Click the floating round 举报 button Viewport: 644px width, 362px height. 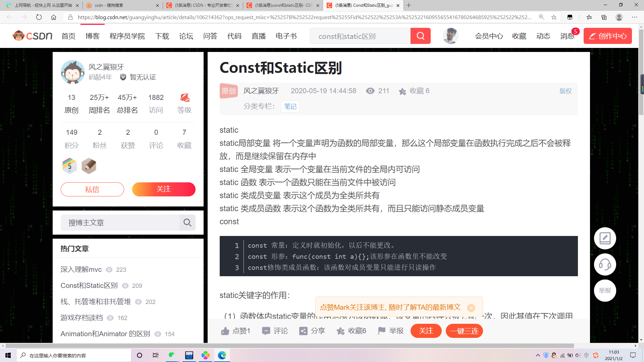(x=605, y=291)
